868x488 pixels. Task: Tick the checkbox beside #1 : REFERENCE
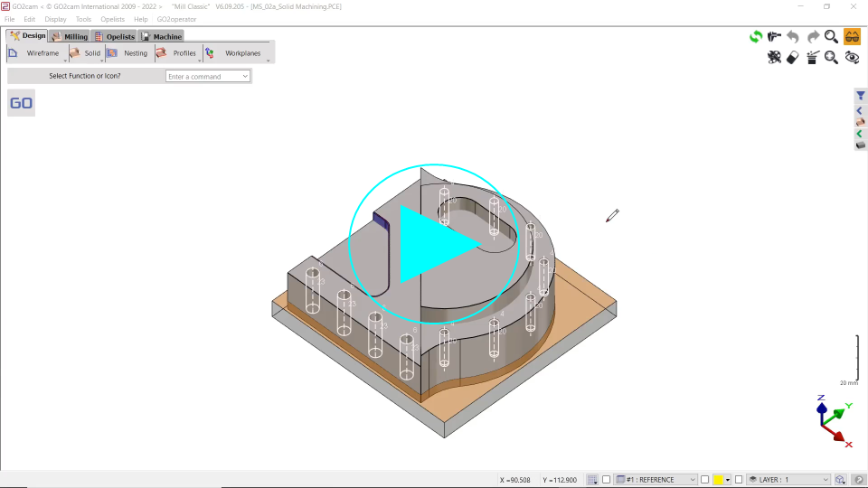pyautogui.click(x=607, y=480)
